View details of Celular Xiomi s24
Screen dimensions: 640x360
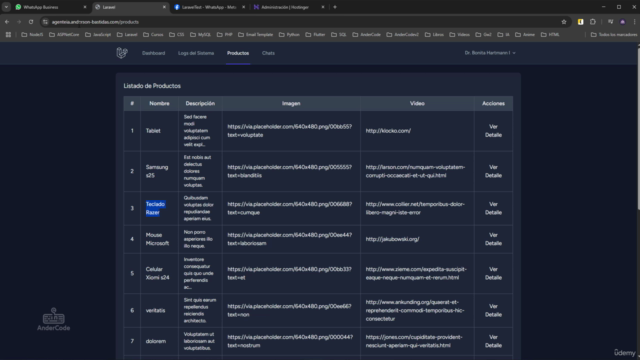coord(493,273)
